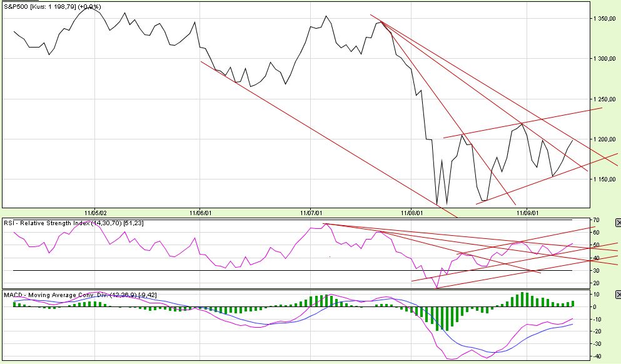
Task: Click the 11/05/02 date label
Action: click(95, 213)
